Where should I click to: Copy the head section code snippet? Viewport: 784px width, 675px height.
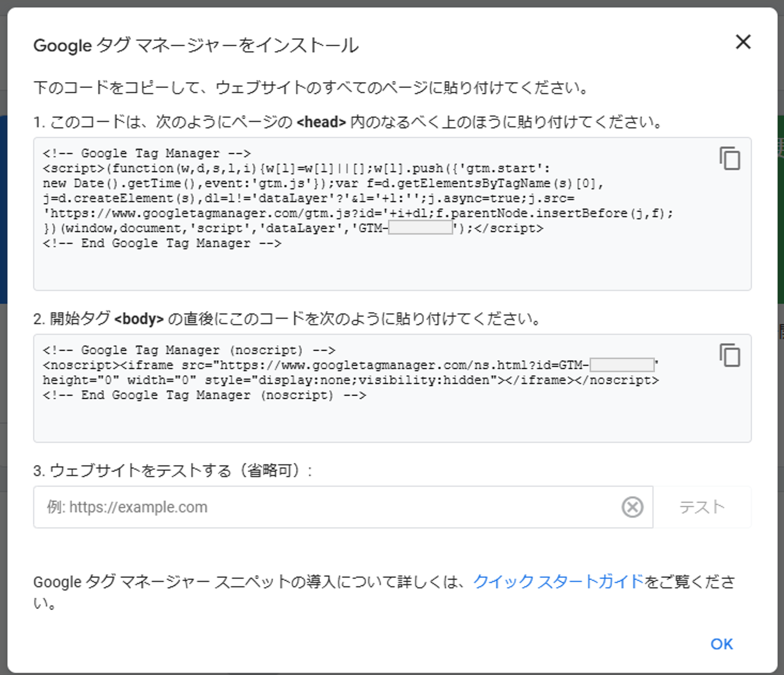pos(730,158)
